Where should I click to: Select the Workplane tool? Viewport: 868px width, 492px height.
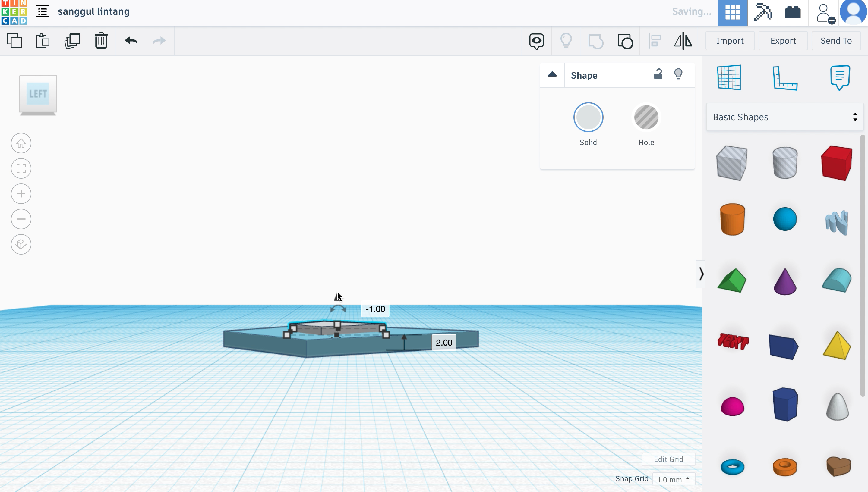click(729, 77)
